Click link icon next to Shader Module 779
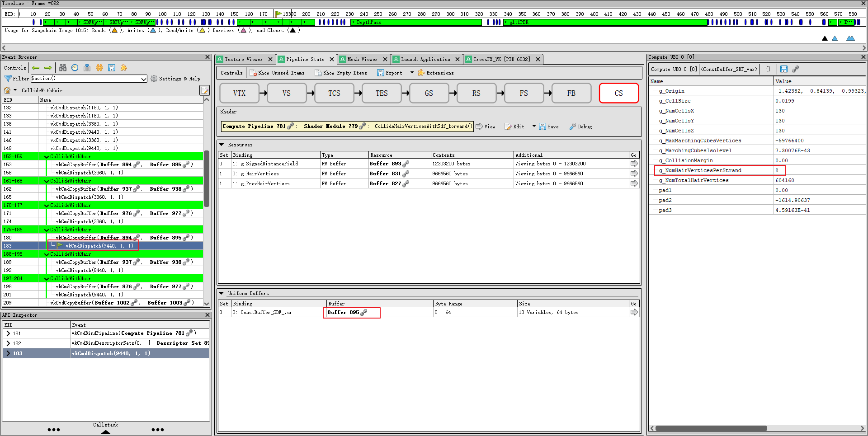868x436 pixels. pos(363,127)
